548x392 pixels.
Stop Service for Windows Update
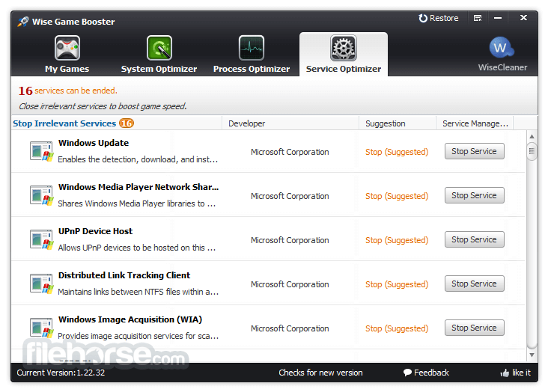point(474,151)
